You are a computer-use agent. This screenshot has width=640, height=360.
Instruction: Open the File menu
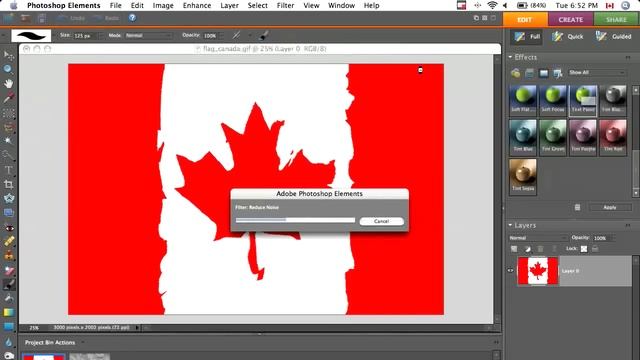click(116, 5)
